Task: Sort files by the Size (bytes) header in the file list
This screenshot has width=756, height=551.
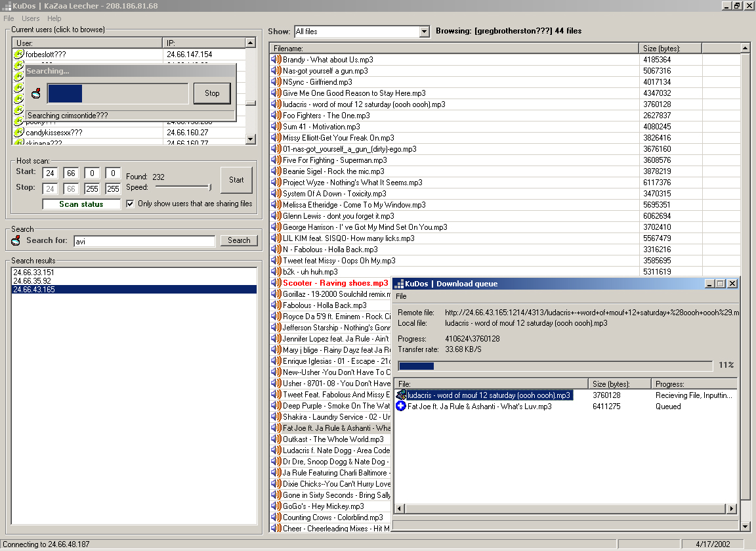Action: (670, 48)
